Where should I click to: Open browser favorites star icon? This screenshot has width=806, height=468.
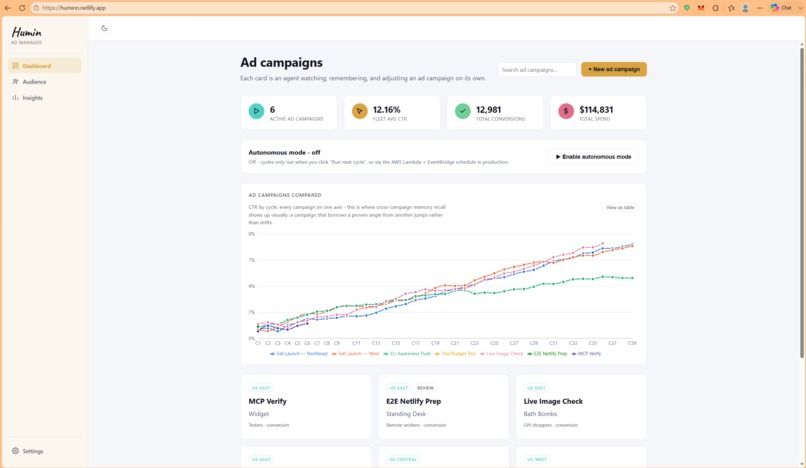coord(731,8)
